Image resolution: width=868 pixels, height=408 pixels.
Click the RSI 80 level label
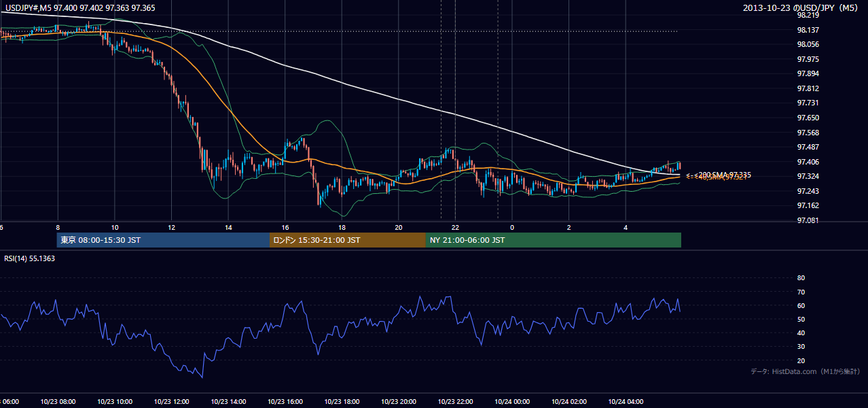click(801, 278)
